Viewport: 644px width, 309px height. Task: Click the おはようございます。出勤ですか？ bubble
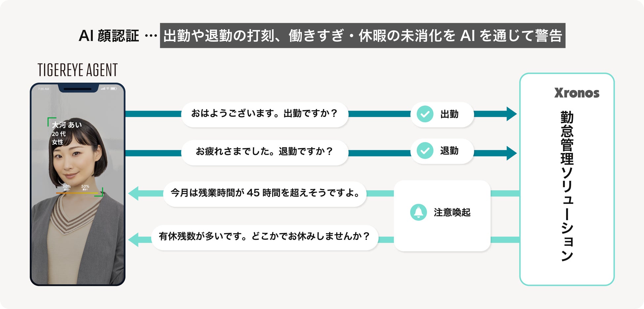[x=265, y=114]
